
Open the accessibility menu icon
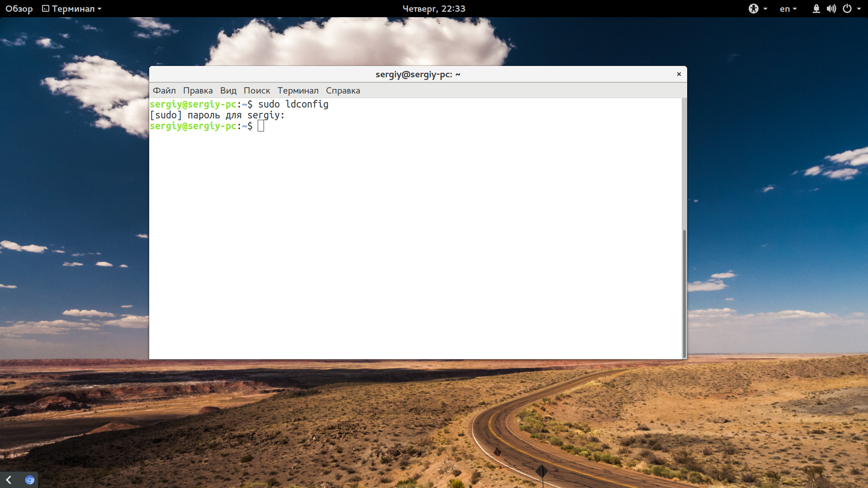(753, 9)
